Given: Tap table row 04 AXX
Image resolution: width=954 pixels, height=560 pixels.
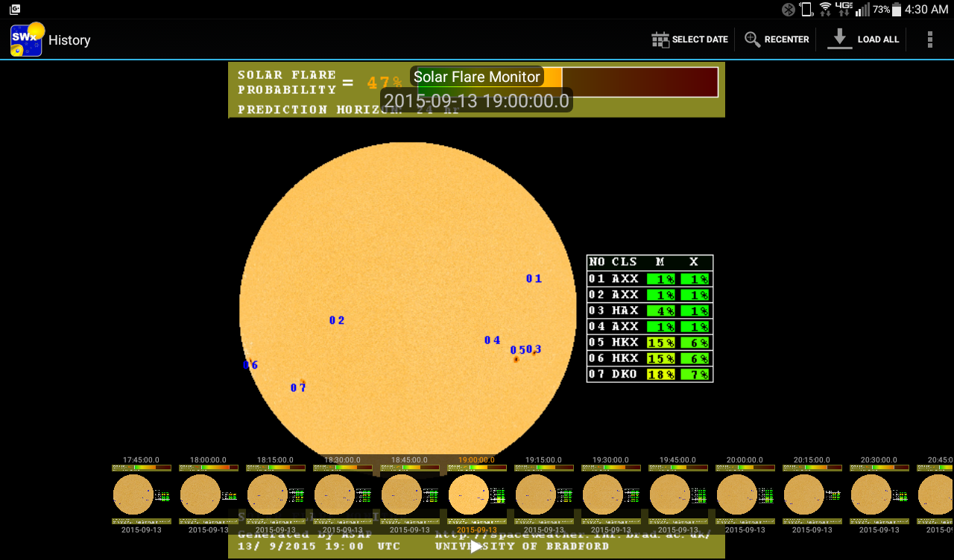Looking at the screenshot, I should tap(650, 326).
